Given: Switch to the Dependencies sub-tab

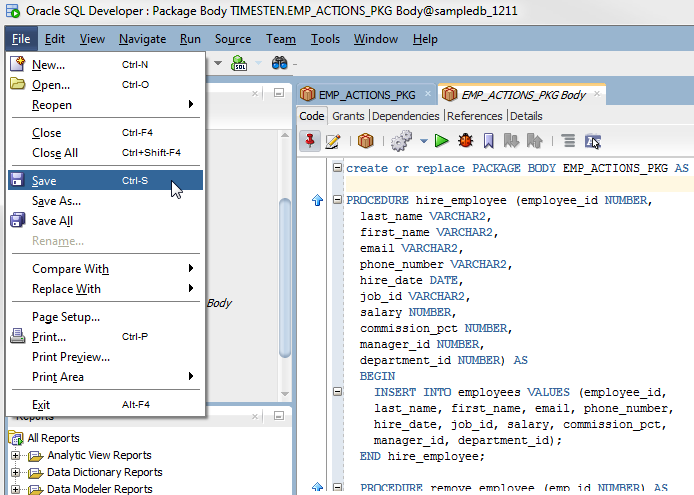Looking at the screenshot, I should tap(406, 116).
